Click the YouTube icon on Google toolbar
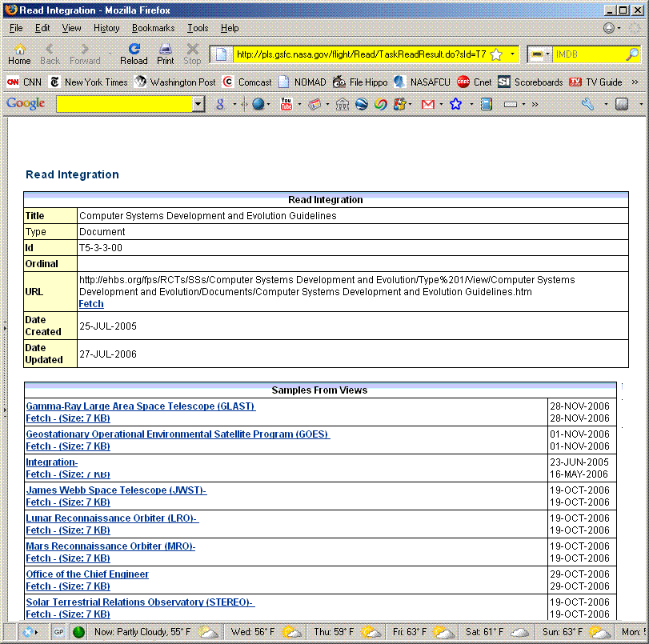Screen dimensions: 649x644 (286, 104)
